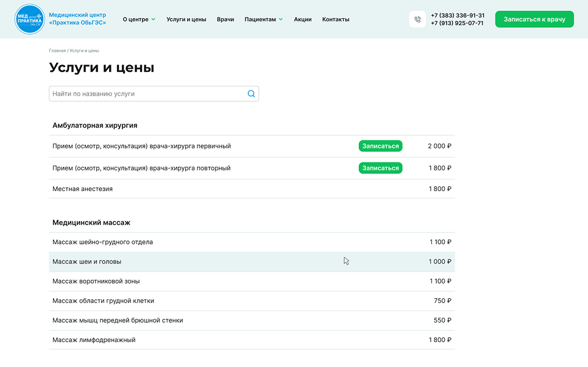Click «Медицинский центр Практика ОбьГЭС» title
588x367 pixels.
77,18
